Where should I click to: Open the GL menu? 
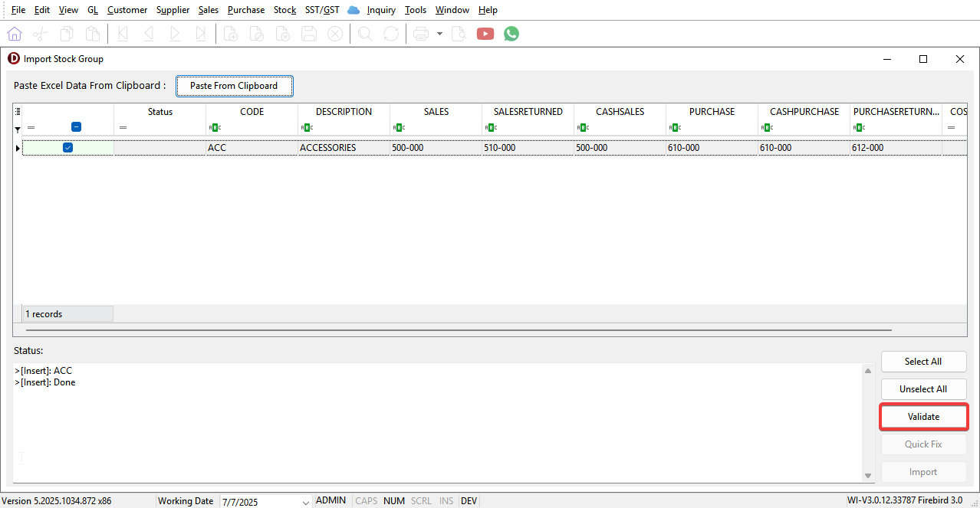[93, 10]
